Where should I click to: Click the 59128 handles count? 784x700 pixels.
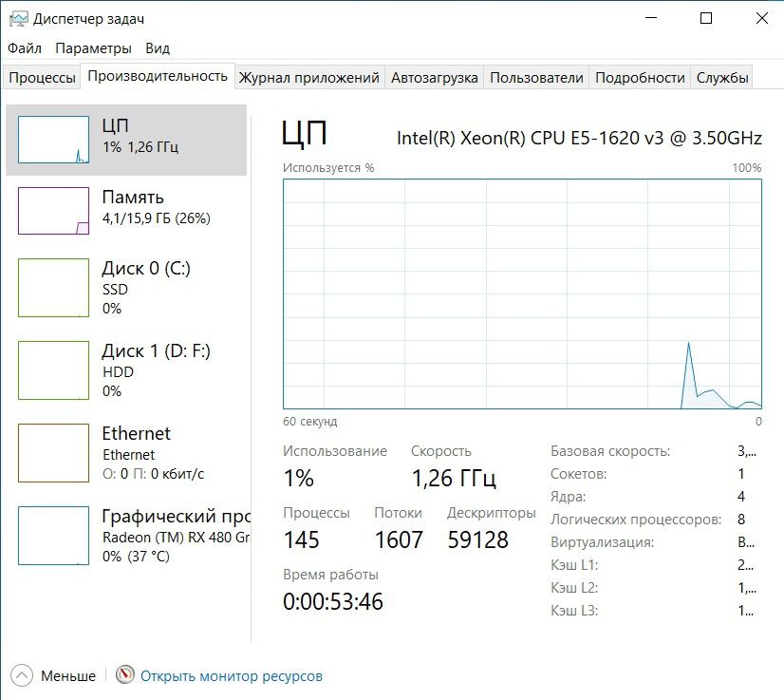(478, 539)
